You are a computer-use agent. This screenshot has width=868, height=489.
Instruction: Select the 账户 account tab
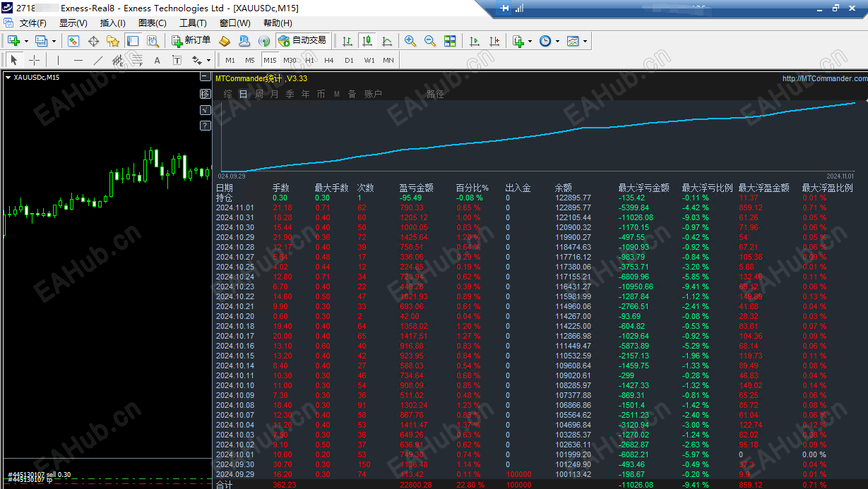[x=373, y=94]
